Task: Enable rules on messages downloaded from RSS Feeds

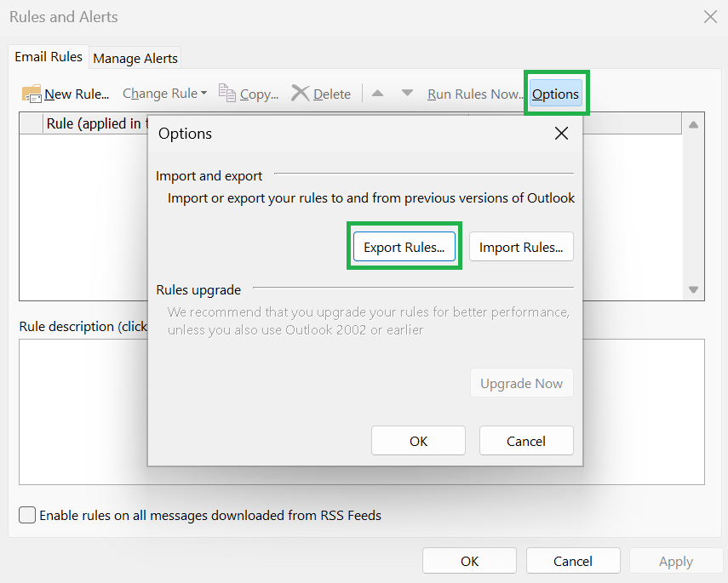Action: [26, 515]
